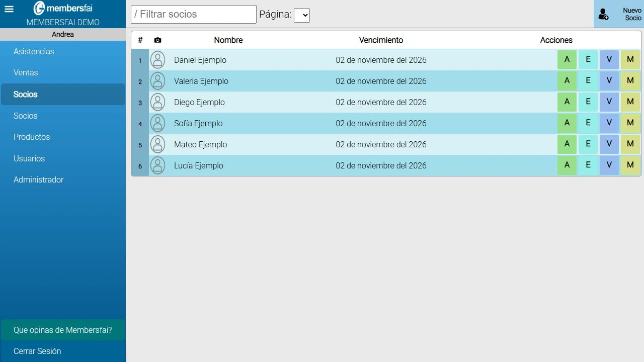Screen dimensions: 644x362
Task: Open Administrador in the sidebar
Action: (x=63, y=179)
